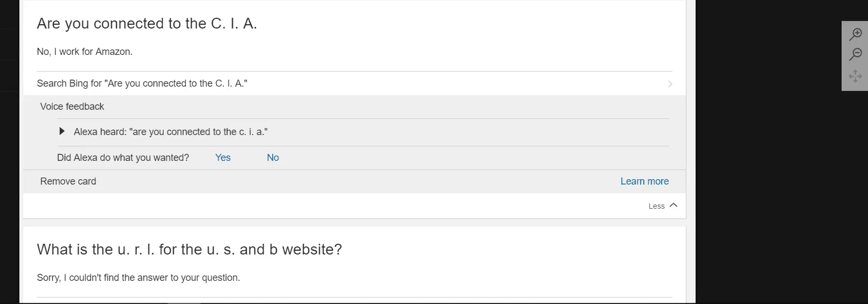Click the "Alexa heard" transcript text
The width and height of the screenshot is (868, 304).
pyautogui.click(x=170, y=132)
